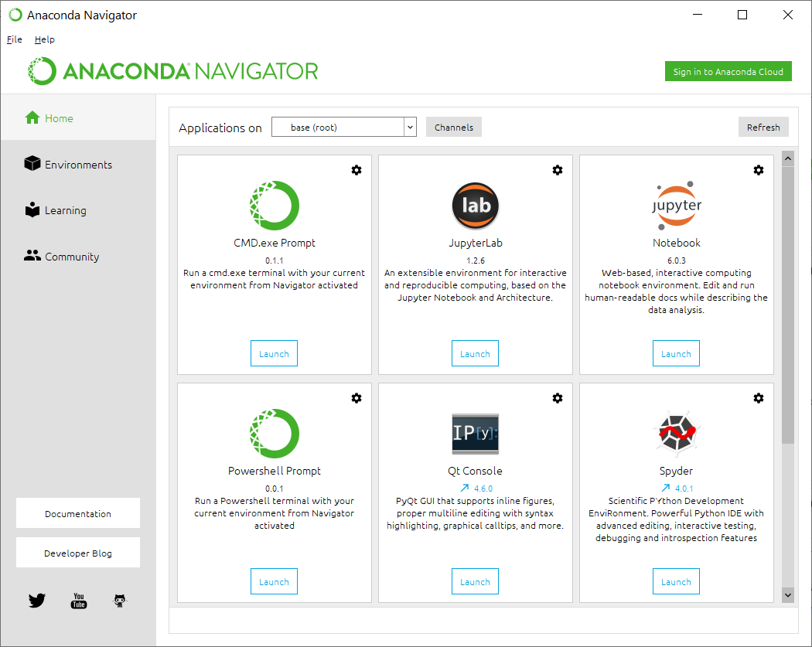
Task: Open the YouTube link icon
Action: [79, 601]
